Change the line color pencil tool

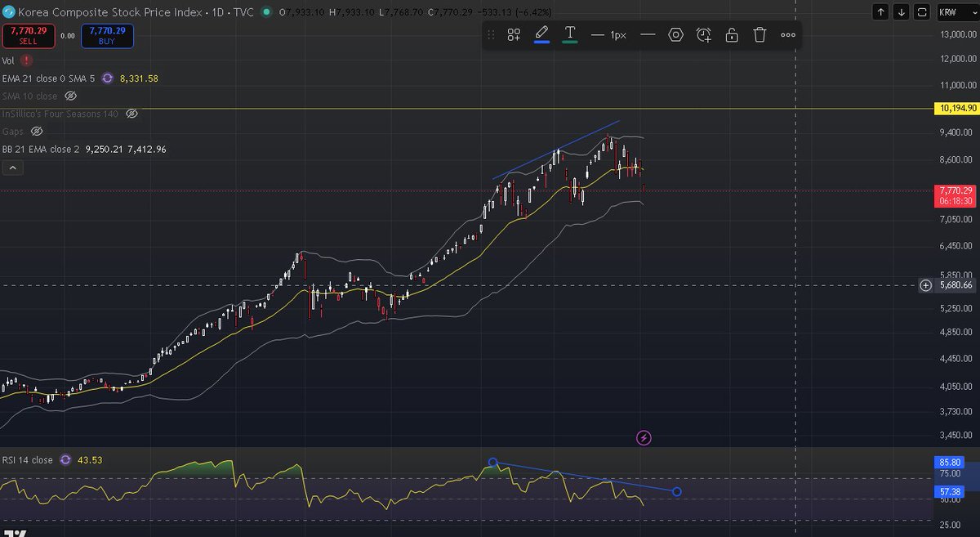pos(541,34)
